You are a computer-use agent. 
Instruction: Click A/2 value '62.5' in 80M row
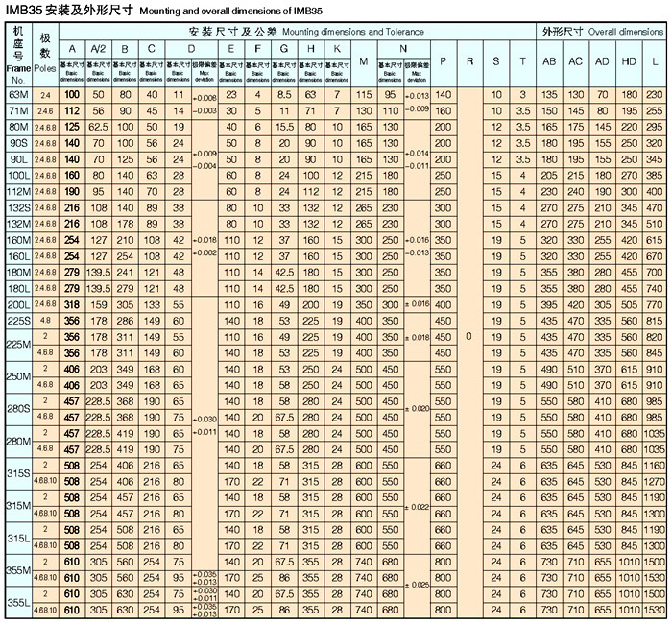[x=98, y=128]
